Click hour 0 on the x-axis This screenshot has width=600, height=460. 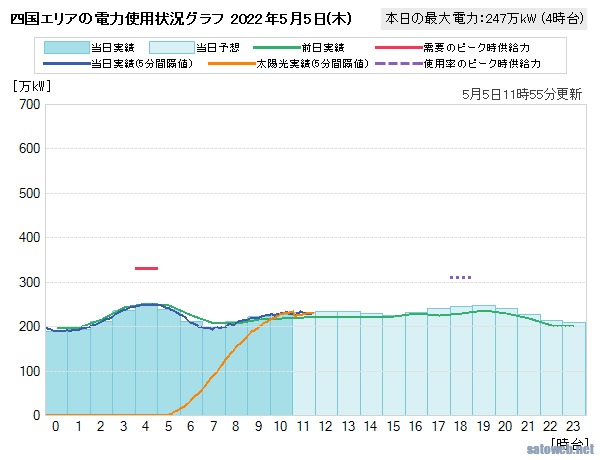click(56, 426)
